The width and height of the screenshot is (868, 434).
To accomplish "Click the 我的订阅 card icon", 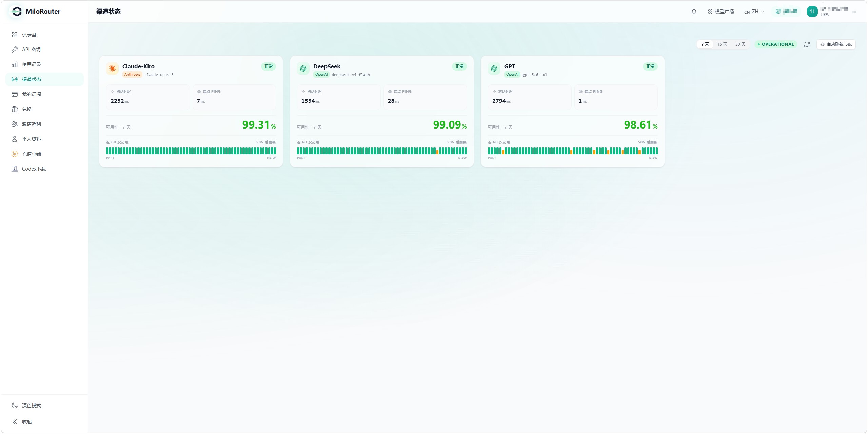I will (x=15, y=94).
